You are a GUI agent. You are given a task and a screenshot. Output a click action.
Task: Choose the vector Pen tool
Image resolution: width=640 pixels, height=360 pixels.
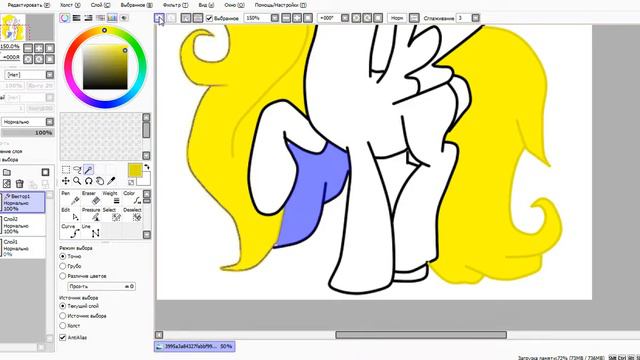point(71,198)
